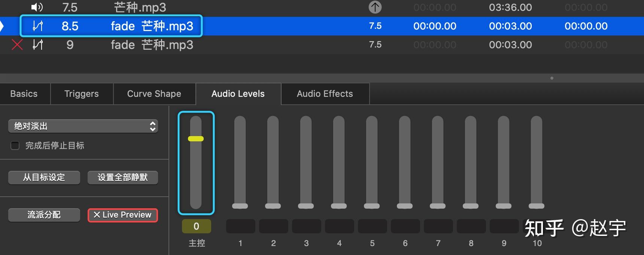Open the Audio Effects tab
Viewport: 644px width, 255px height.
pyautogui.click(x=325, y=94)
